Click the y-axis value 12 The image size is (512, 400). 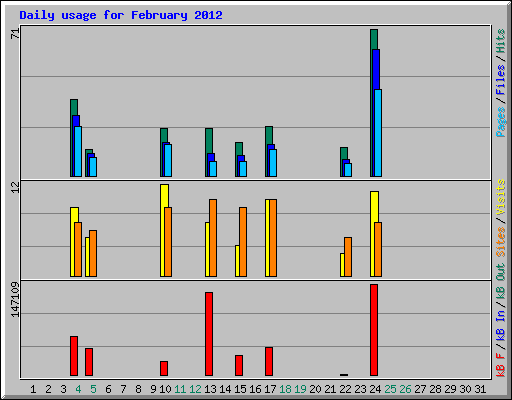[x=15, y=187]
